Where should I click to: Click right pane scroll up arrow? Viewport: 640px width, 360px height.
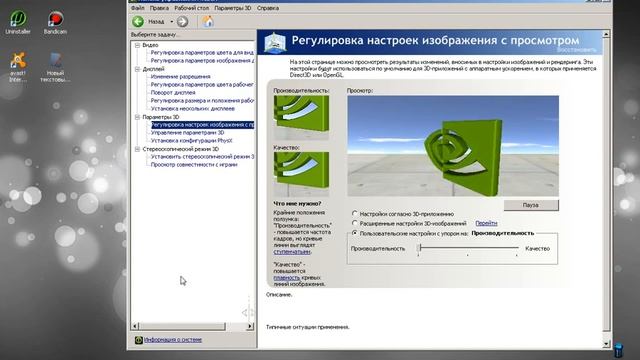(x=606, y=35)
